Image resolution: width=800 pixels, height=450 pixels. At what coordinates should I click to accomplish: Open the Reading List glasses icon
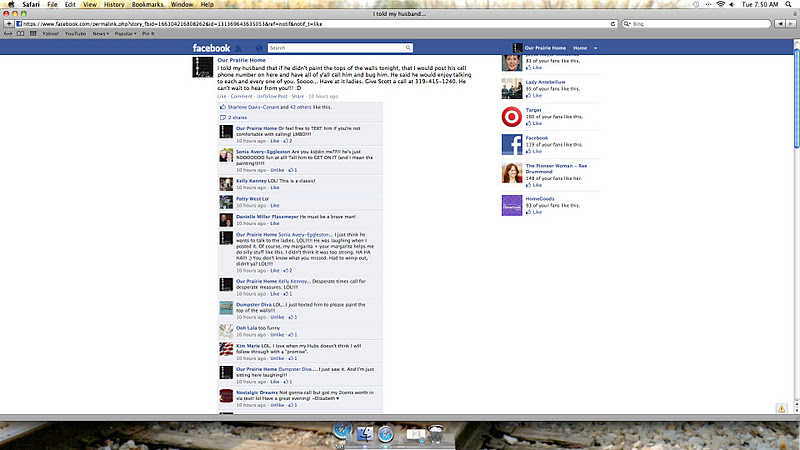[8, 34]
